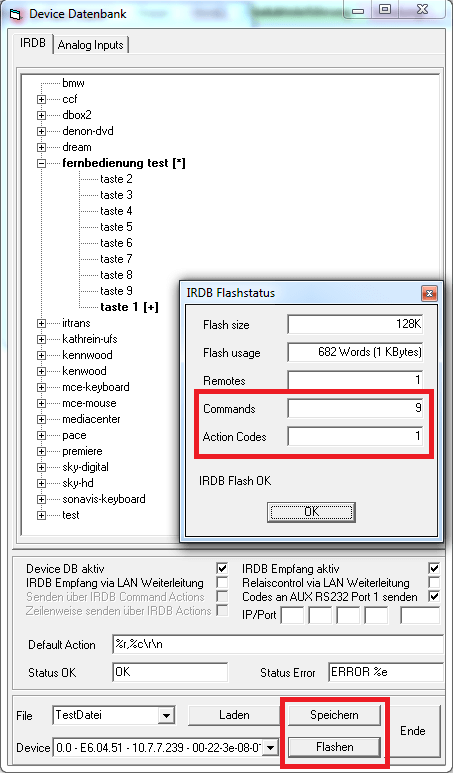Select the taste 2 command
453x773 pixels.
coord(116,179)
